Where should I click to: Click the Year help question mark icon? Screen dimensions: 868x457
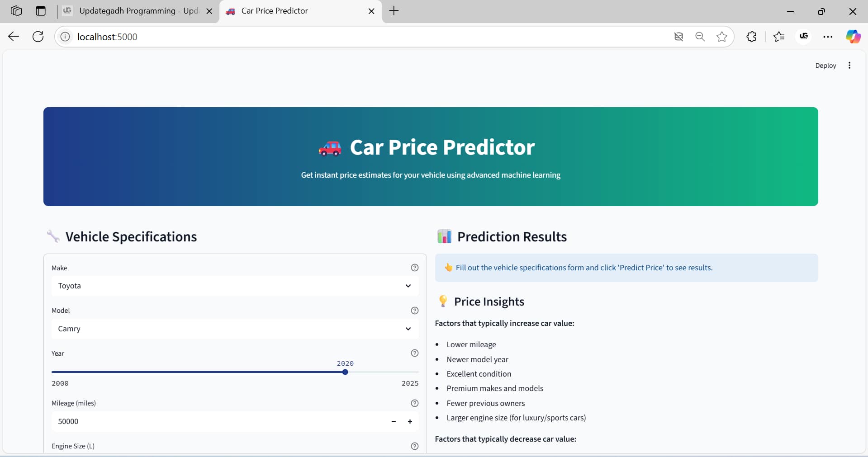click(414, 353)
